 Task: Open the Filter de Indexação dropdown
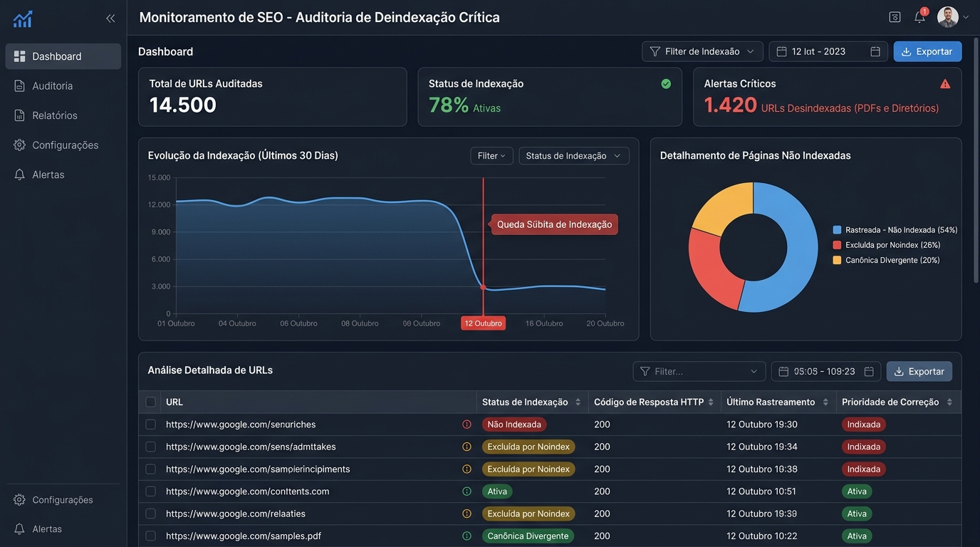click(702, 51)
